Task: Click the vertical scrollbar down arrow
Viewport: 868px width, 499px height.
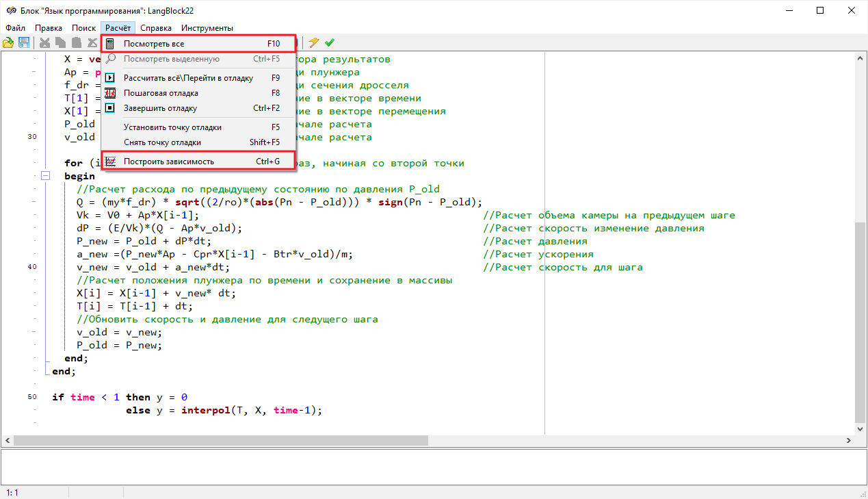Action: [860, 428]
